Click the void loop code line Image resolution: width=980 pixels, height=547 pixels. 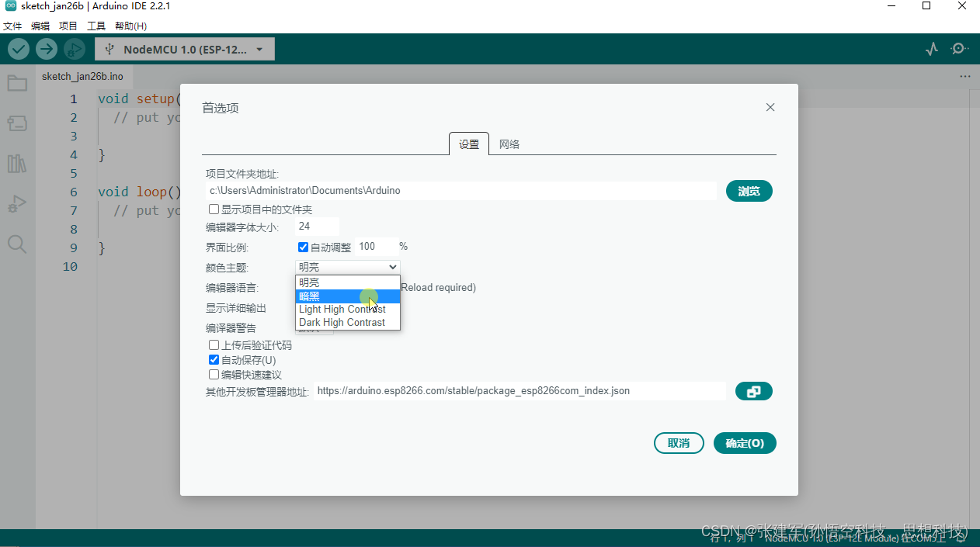click(139, 192)
